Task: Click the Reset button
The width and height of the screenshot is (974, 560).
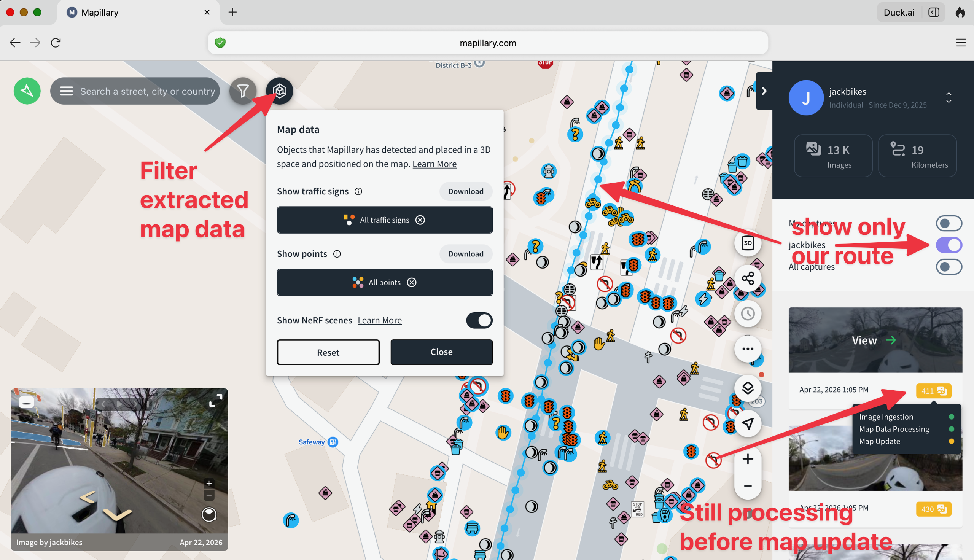Action: point(328,352)
